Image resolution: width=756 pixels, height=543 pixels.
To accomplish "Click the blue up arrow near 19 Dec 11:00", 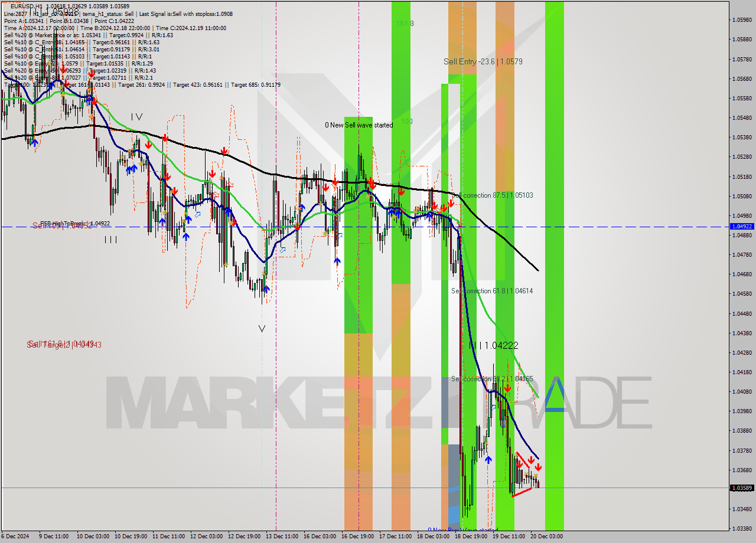I will 488,459.
